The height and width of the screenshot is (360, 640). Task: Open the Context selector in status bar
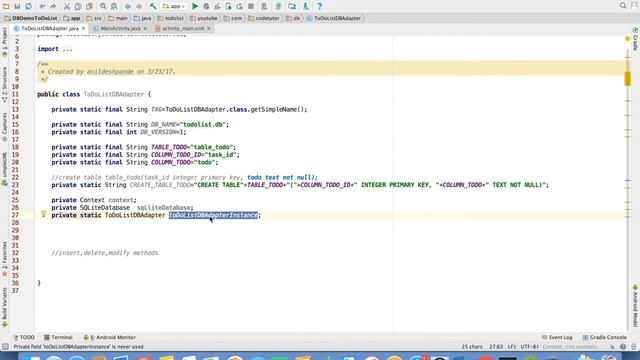570,347
